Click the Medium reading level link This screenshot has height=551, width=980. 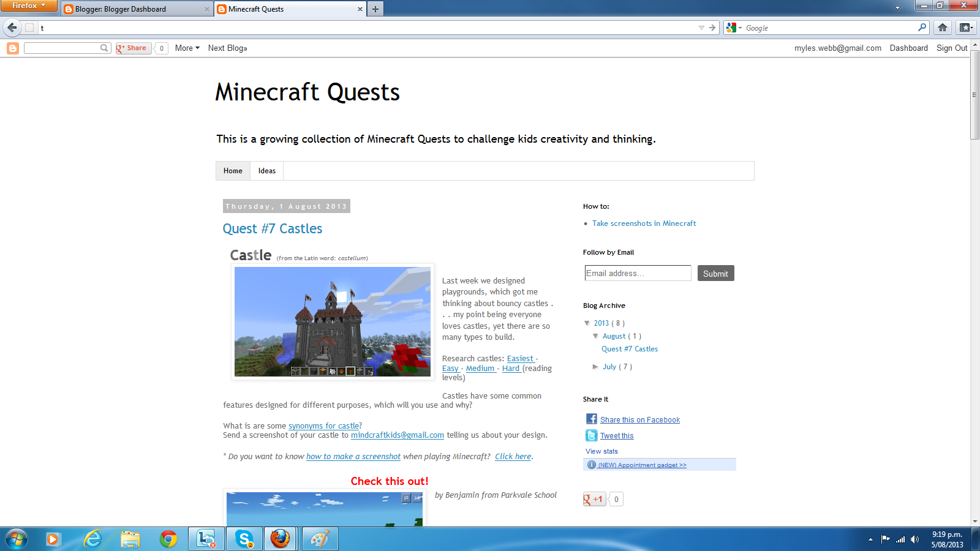pyautogui.click(x=480, y=369)
